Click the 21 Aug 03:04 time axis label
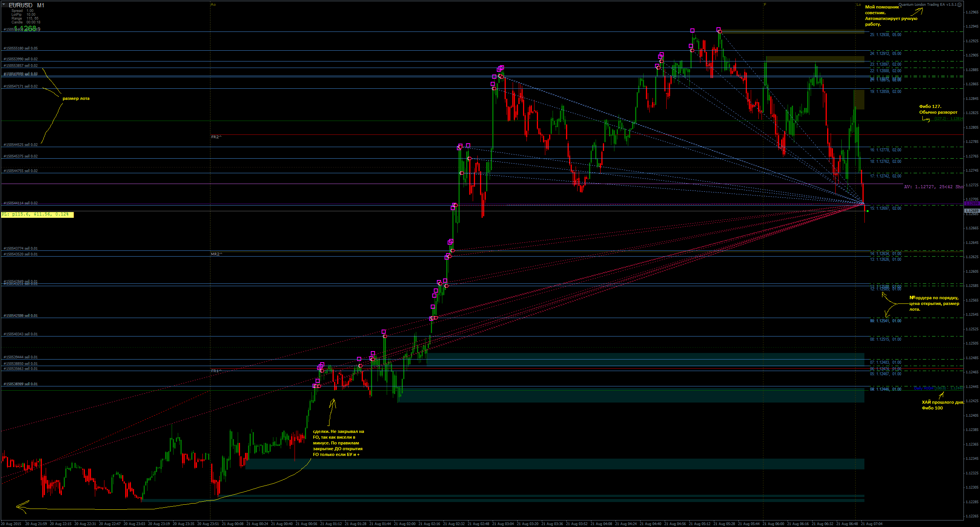980x527 pixels. [503, 524]
